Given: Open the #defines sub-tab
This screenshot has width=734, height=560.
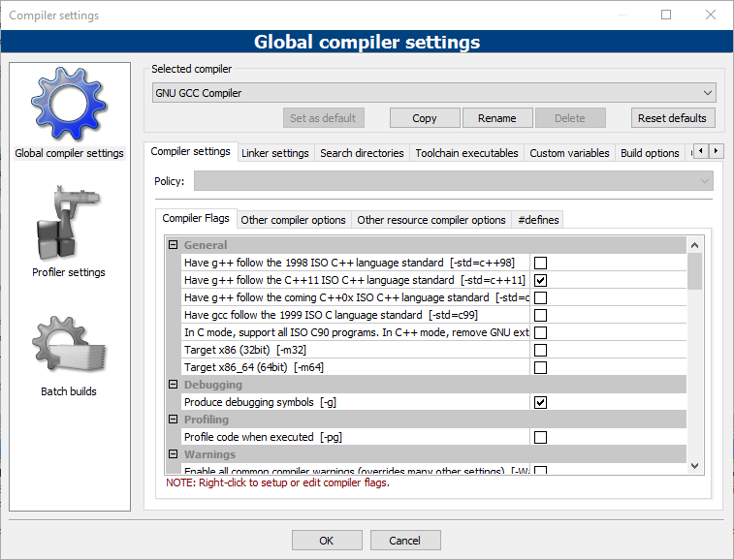Looking at the screenshot, I should 538,220.
